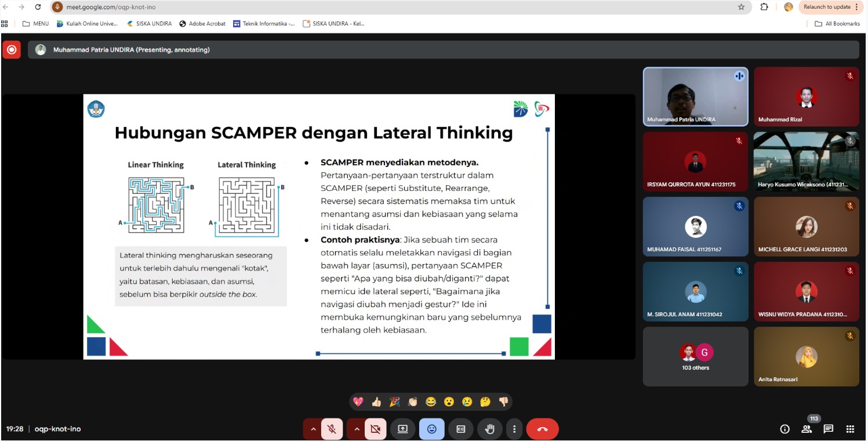Expand camera video settings arrow
The image size is (868, 441).
coord(357,429)
